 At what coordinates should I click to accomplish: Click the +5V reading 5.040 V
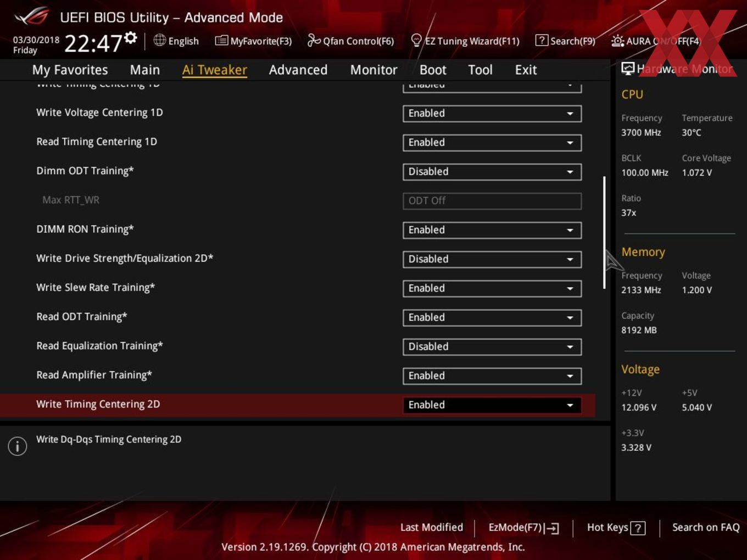(x=697, y=407)
